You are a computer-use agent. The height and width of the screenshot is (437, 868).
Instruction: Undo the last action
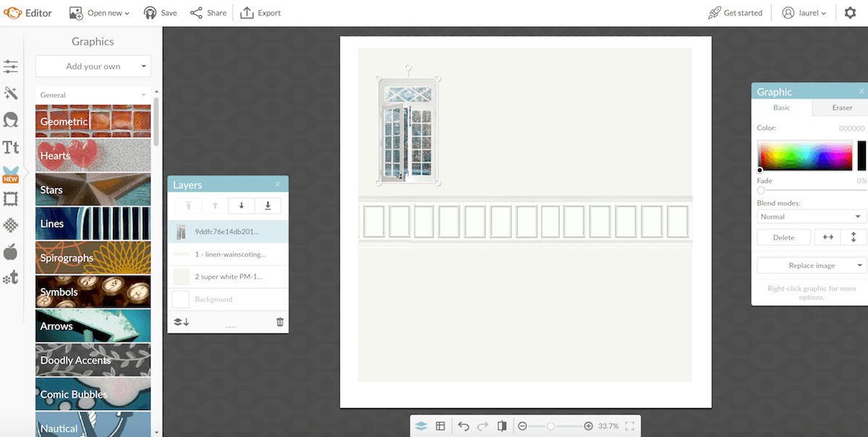point(464,426)
